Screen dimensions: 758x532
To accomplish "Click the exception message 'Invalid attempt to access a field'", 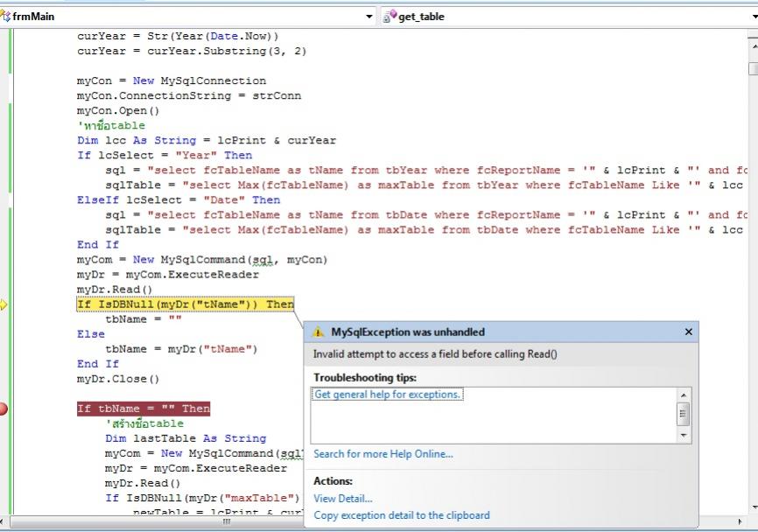I will (435, 353).
